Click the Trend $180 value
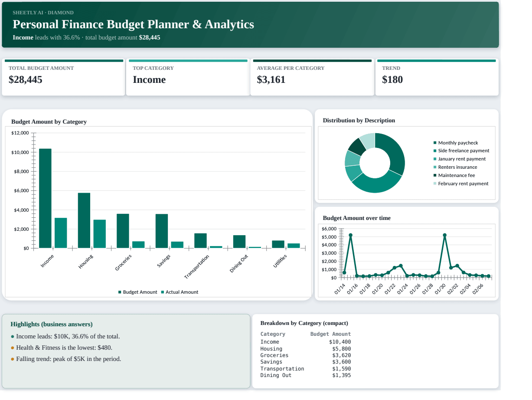The height and width of the screenshot is (400, 532). (392, 80)
